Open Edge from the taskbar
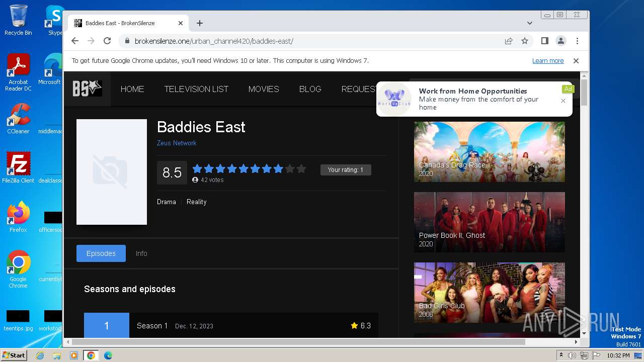Image resolution: width=644 pixels, height=362 pixels. 108,355
